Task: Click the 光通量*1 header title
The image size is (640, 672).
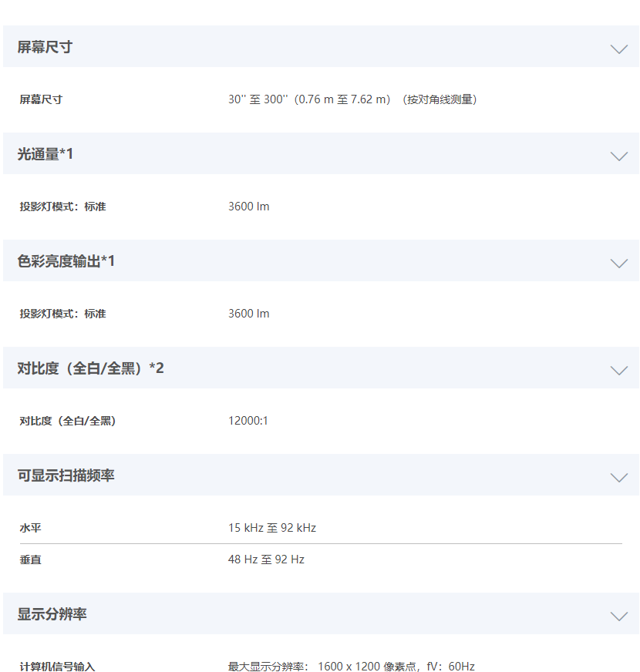Action: pos(45,154)
